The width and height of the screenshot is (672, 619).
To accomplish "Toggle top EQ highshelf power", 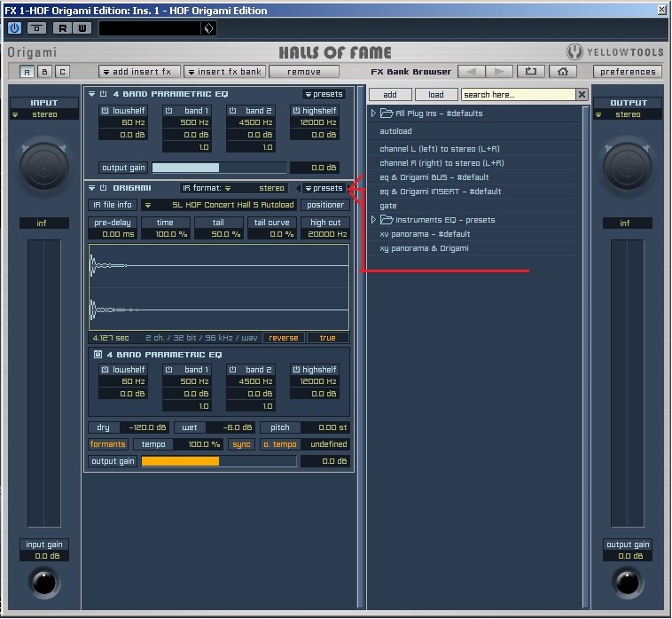I will tap(296, 111).
